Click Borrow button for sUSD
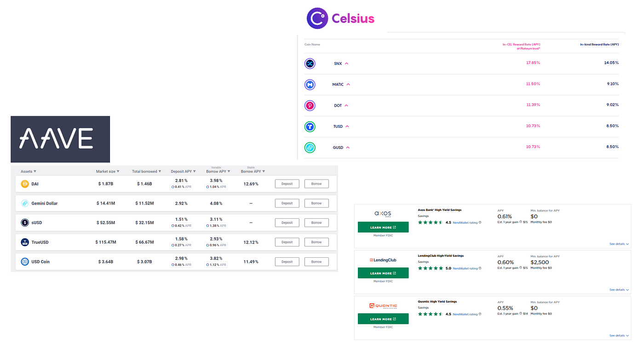 pyautogui.click(x=316, y=223)
